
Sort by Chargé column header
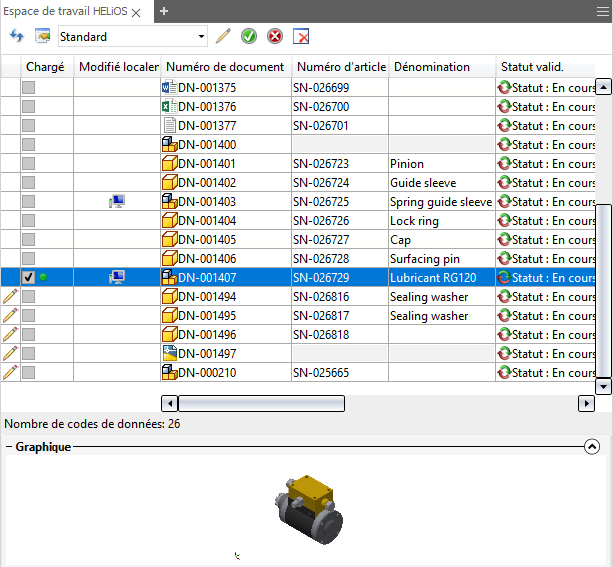coord(47,67)
